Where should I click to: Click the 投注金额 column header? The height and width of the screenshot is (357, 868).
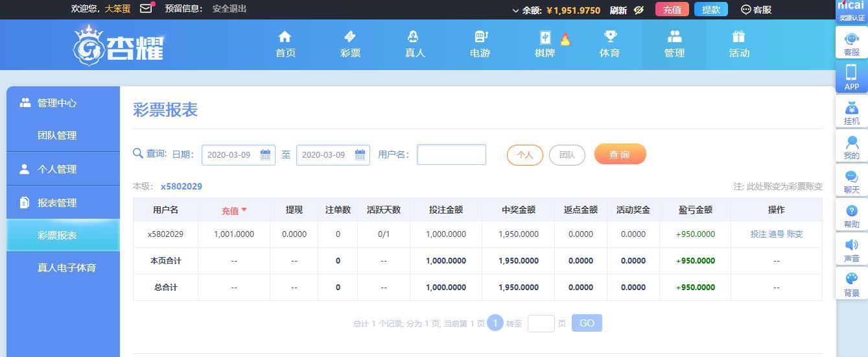tap(446, 210)
